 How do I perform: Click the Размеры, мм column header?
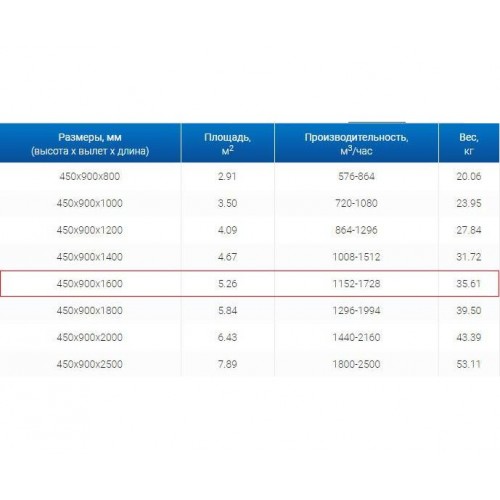pyautogui.click(x=90, y=143)
